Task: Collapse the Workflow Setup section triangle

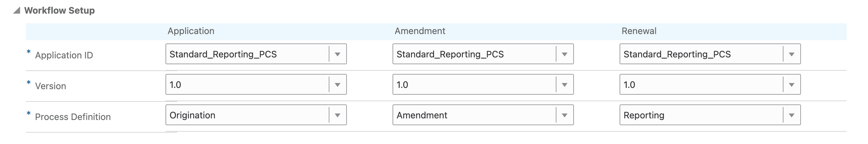Action: [17, 10]
